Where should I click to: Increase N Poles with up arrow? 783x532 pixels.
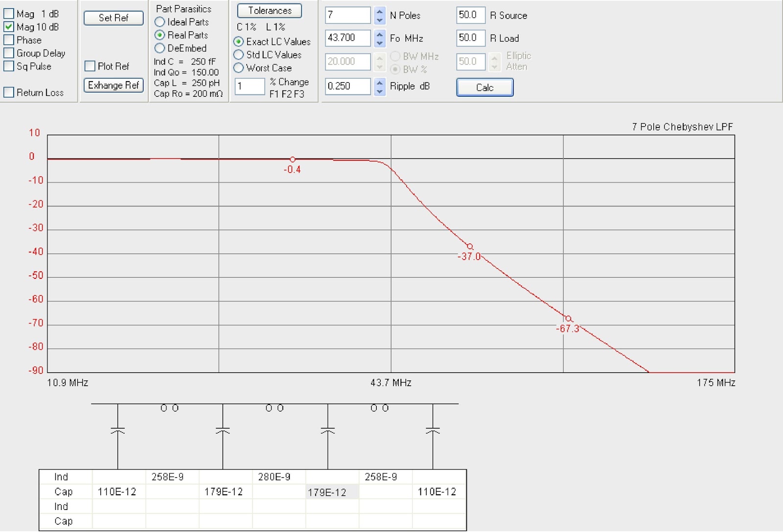(x=380, y=12)
